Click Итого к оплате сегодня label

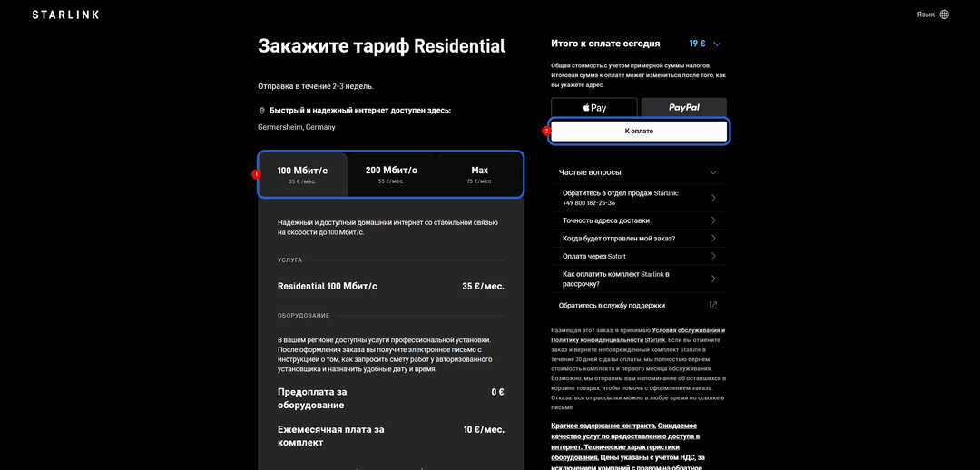(x=605, y=44)
